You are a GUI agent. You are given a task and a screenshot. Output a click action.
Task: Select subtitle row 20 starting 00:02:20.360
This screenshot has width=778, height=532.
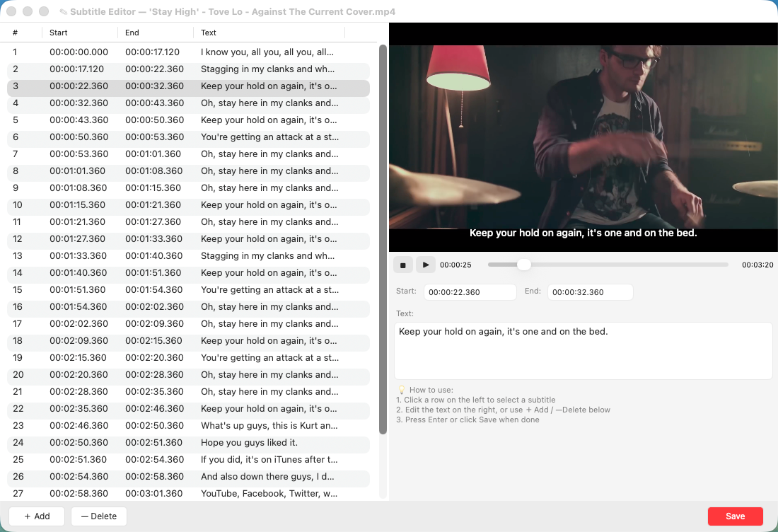[x=189, y=375]
